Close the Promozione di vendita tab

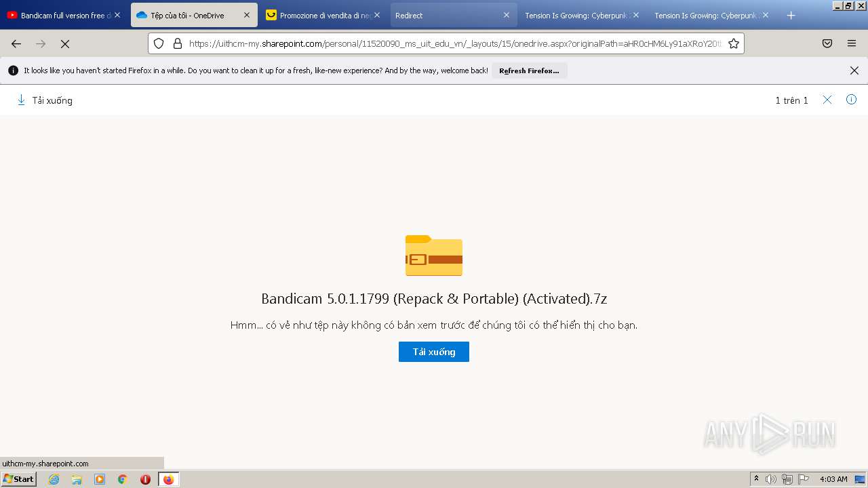point(377,15)
